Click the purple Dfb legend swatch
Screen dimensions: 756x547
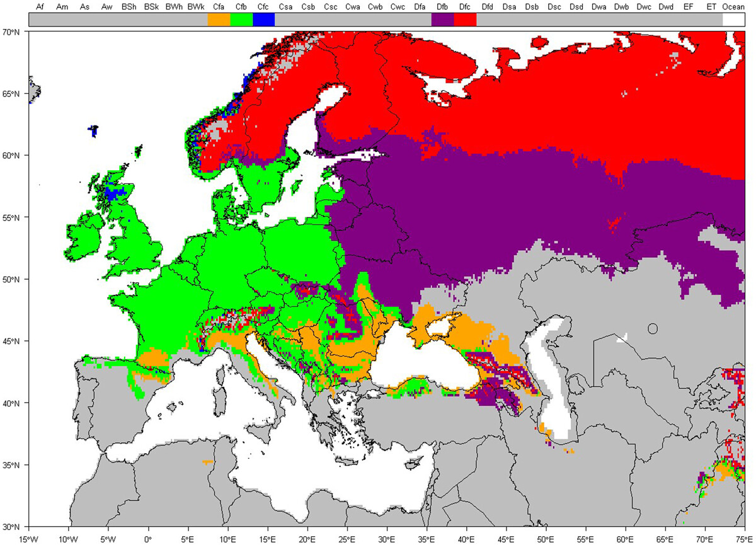tap(442, 20)
